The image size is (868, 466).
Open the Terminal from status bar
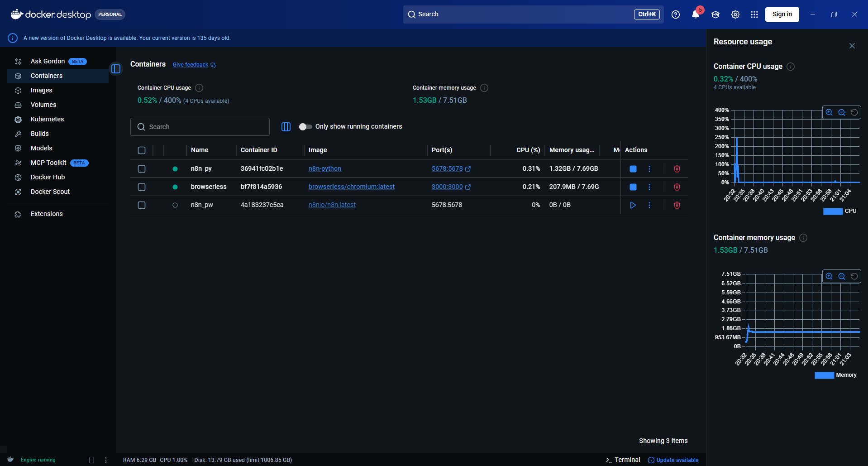623,460
